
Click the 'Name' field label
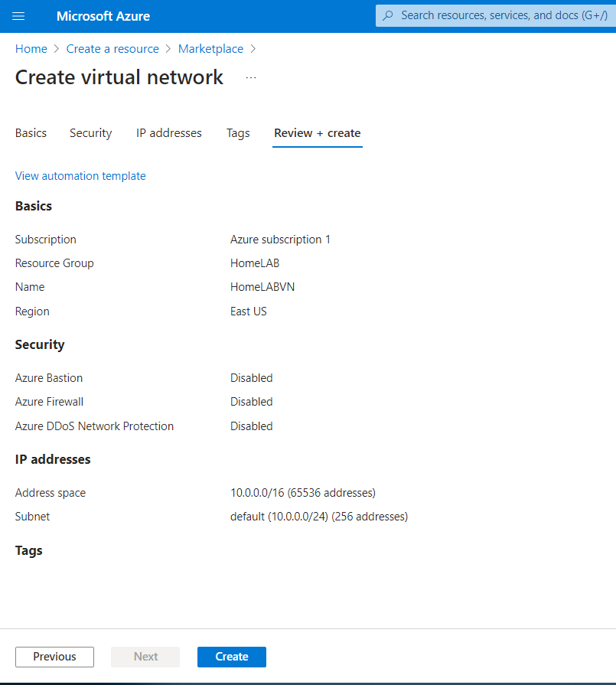pos(30,287)
